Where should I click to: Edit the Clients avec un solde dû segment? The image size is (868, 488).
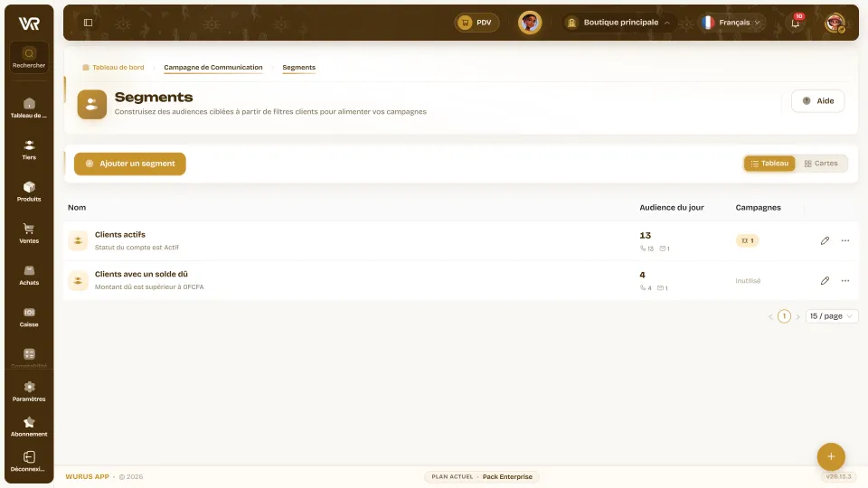click(x=825, y=280)
